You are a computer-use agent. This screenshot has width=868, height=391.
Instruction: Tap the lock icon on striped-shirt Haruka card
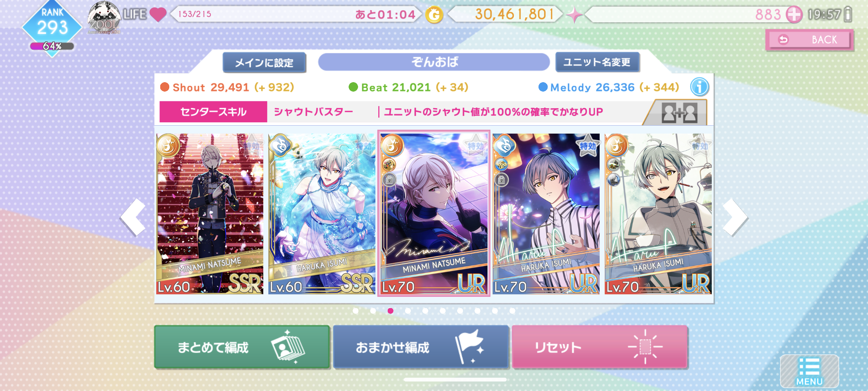point(501,180)
